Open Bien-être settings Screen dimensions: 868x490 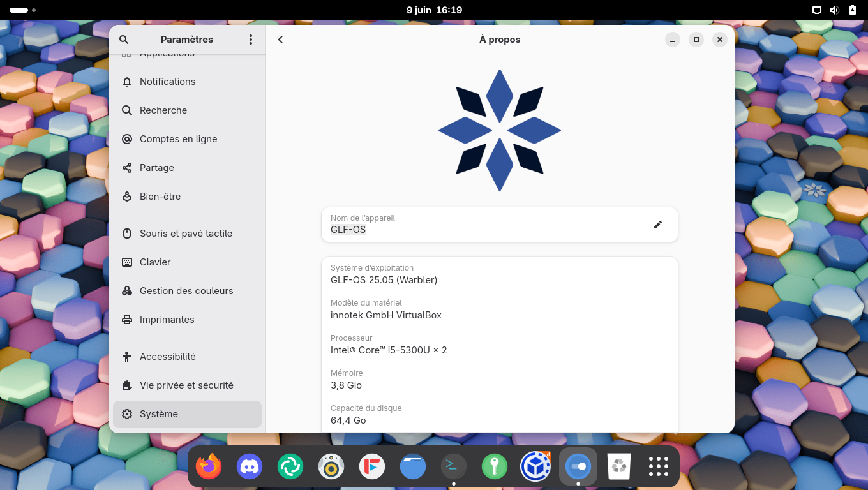click(x=187, y=197)
